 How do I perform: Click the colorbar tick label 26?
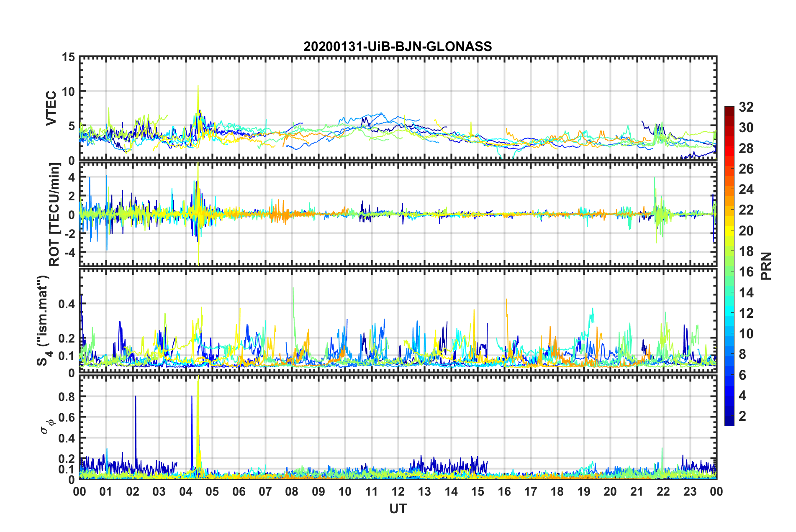pyautogui.click(x=746, y=169)
